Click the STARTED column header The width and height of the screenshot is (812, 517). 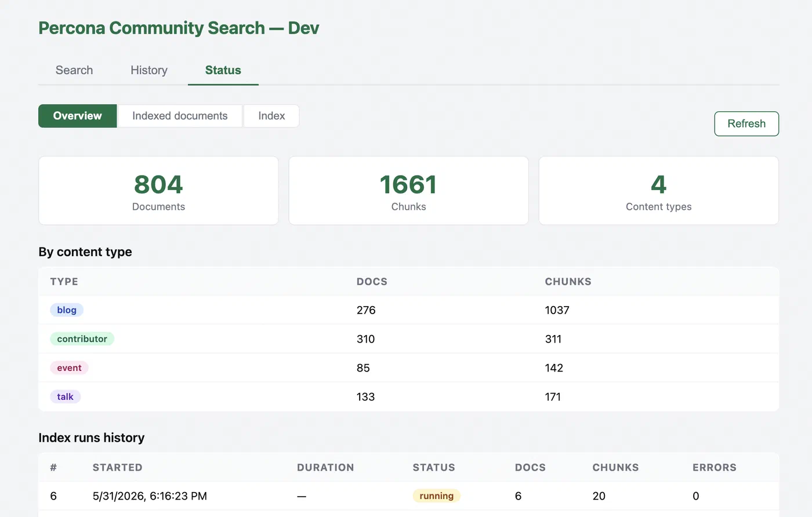tap(117, 468)
